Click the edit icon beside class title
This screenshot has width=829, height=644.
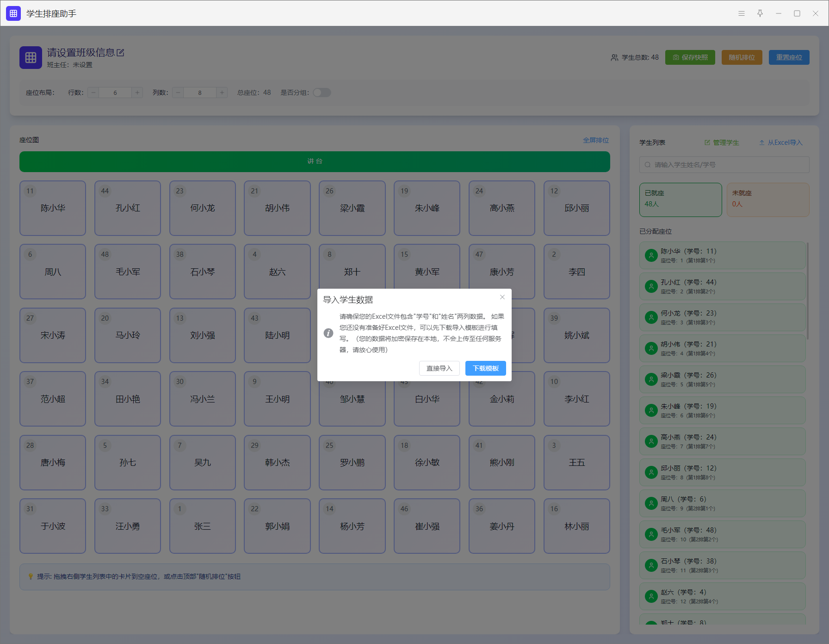[120, 53]
